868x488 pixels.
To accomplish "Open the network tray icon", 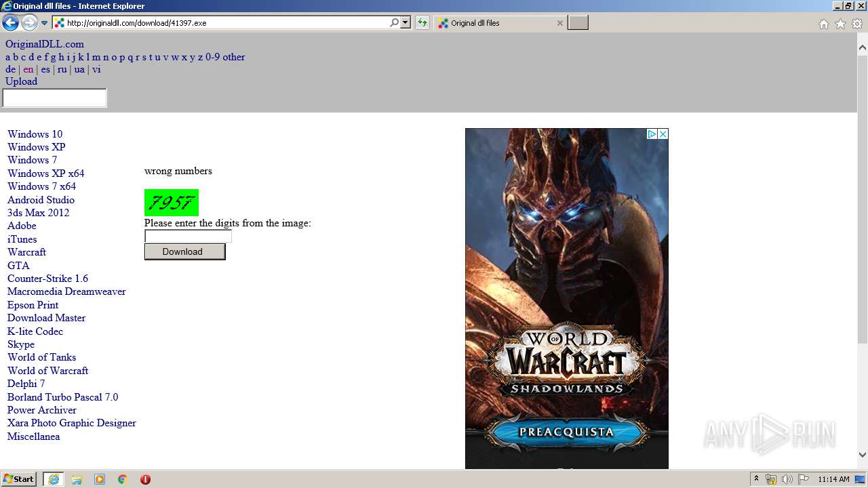I will pos(771,479).
